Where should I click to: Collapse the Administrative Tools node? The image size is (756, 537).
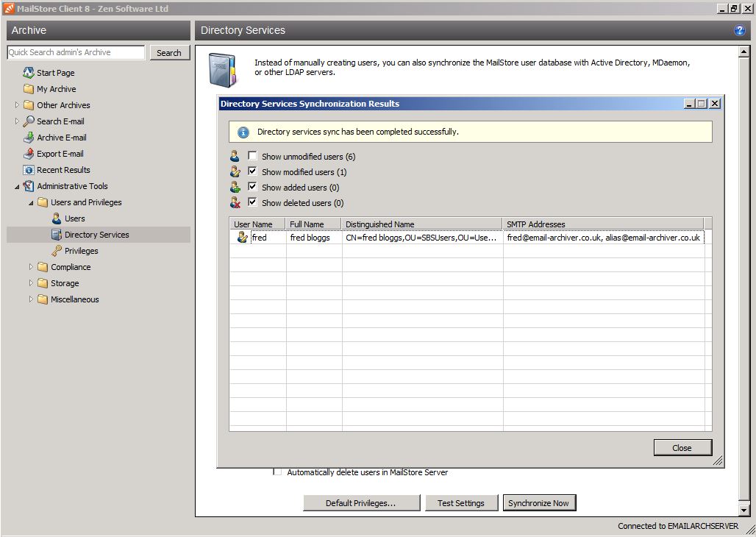tap(17, 186)
